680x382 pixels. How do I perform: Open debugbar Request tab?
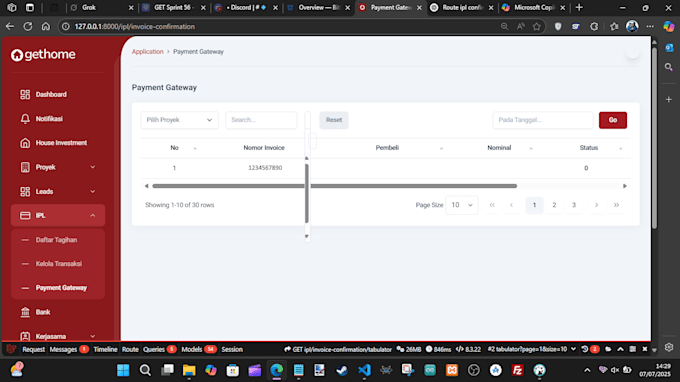pos(33,349)
